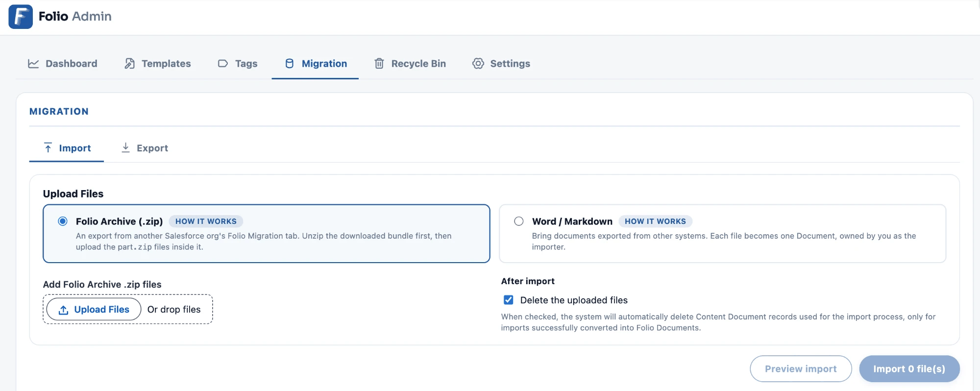The height and width of the screenshot is (391, 980).
Task: Click the Migration database icon
Action: pos(290,64)
